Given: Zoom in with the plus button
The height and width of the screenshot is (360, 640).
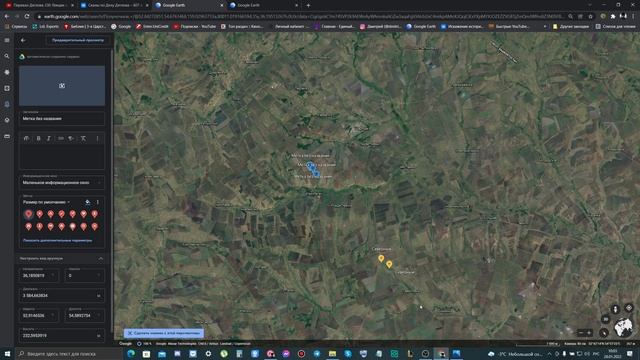Looking at the screenshot, I should click(589, 333).
